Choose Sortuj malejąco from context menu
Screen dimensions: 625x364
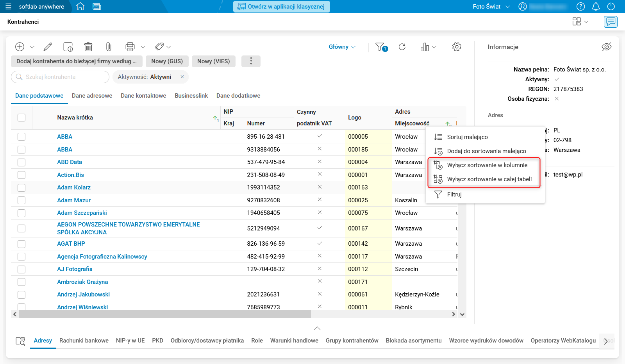click(485, 137)
